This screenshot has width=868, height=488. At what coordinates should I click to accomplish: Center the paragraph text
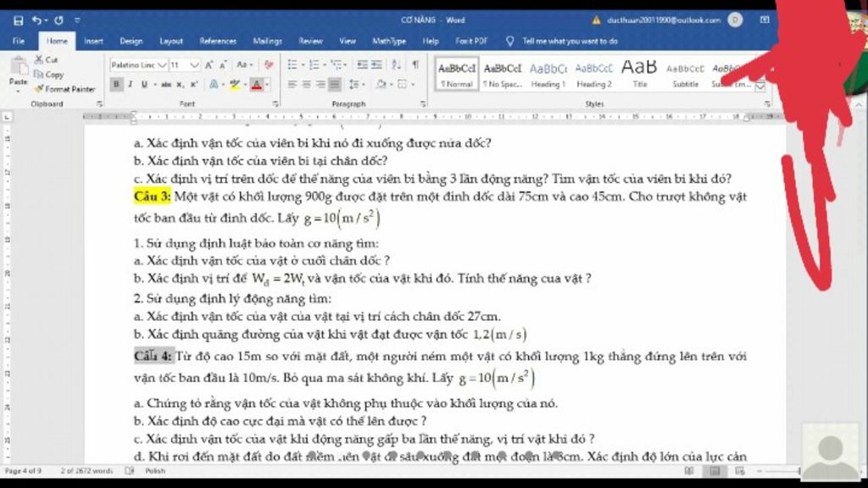pos(306,85)
